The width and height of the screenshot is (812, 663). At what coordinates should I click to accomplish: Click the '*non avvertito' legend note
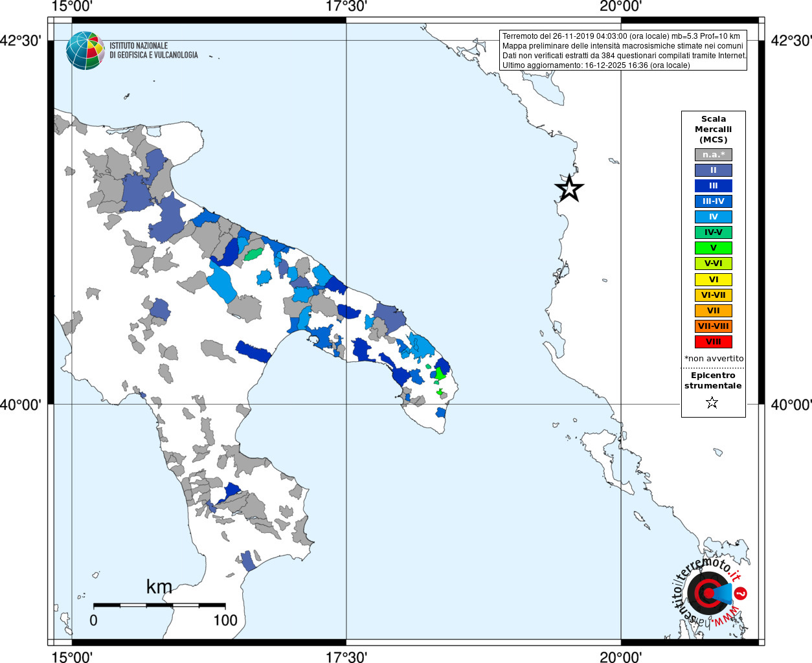(714, 359)
